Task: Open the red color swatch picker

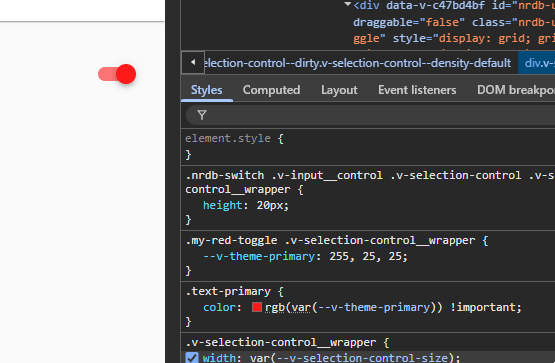Action: (x=257, y=307)
